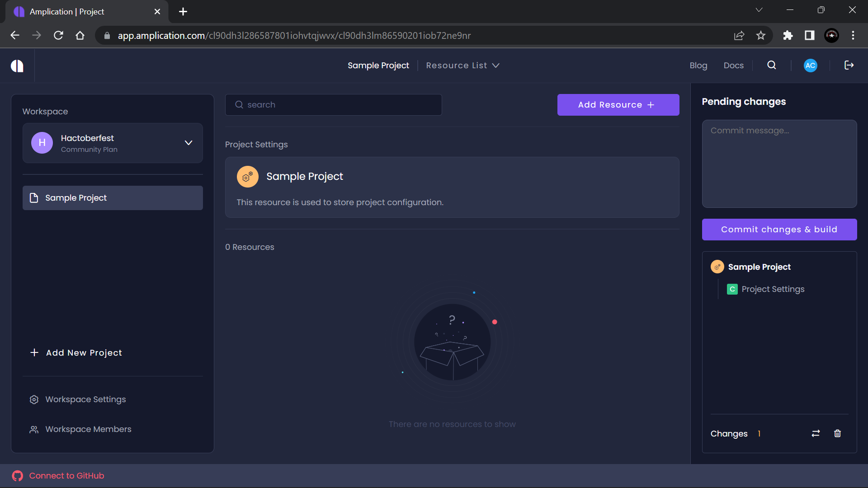Expand the Hactoberfest workspace selector
The image size is (868, 488).
[189, 143]
